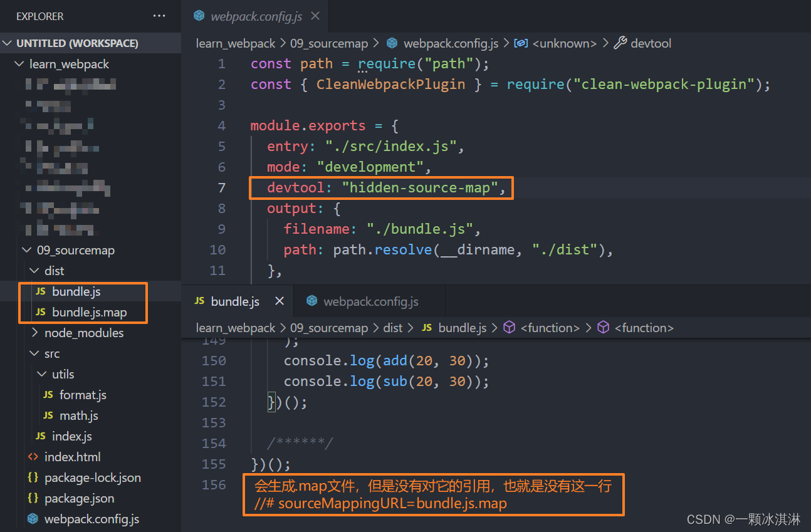This screenshot has height=532, width=811.
Task: Click dist in bottom breadcrumb
Action: click(x=392, y=328)
